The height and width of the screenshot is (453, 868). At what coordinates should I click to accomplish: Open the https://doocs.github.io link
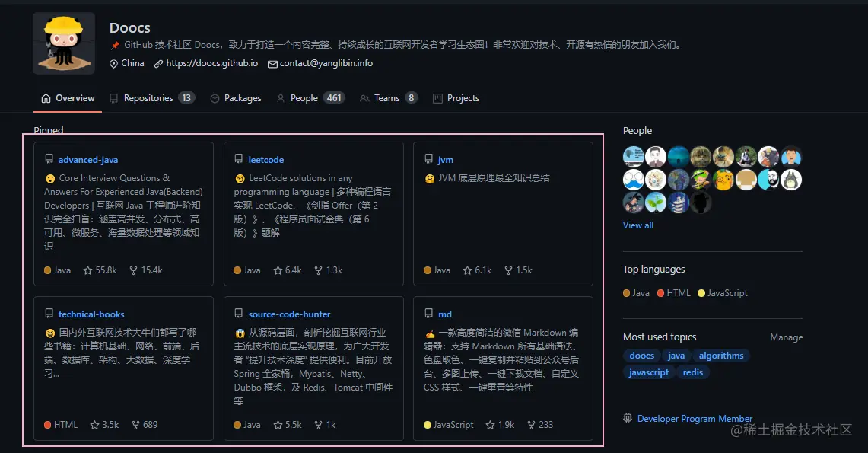click(212, 63)
